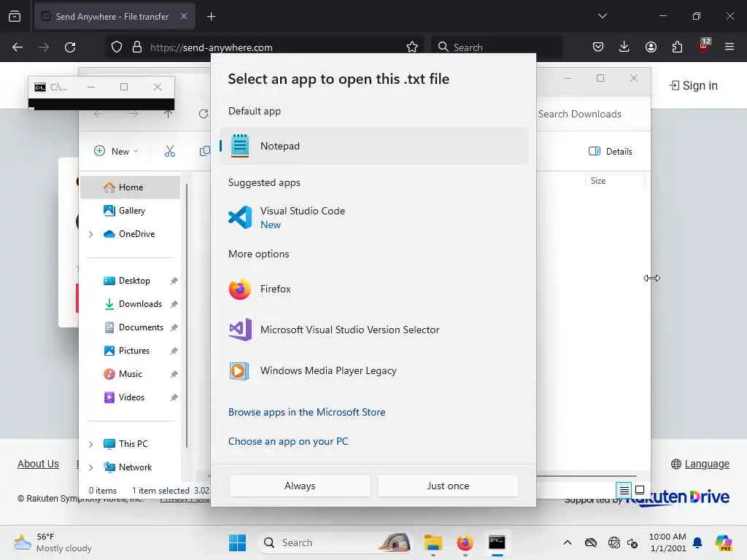This screenshot has height=560, width=747.
Task: Click the Cut scissors icon in Explorer
Action: 169,152
